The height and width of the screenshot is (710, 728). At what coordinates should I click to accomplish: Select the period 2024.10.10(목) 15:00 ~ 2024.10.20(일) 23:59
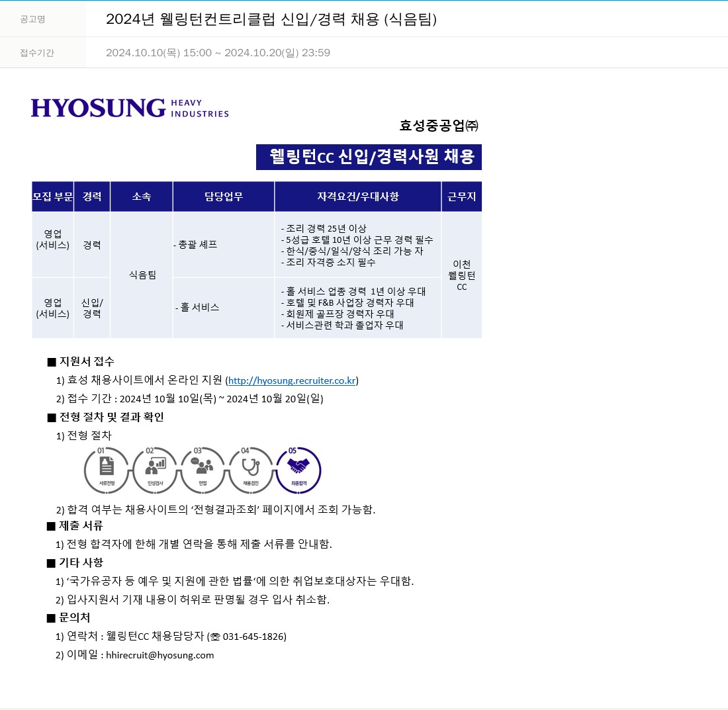(x=218, y=53)
